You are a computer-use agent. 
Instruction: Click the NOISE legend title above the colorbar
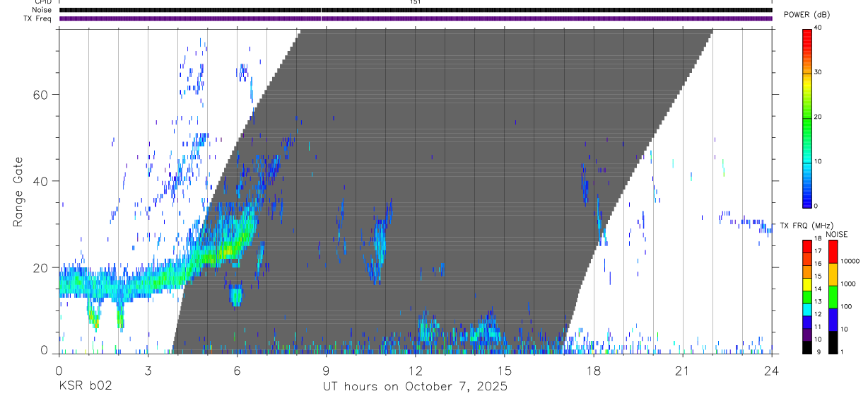click(x=837, y=234)
